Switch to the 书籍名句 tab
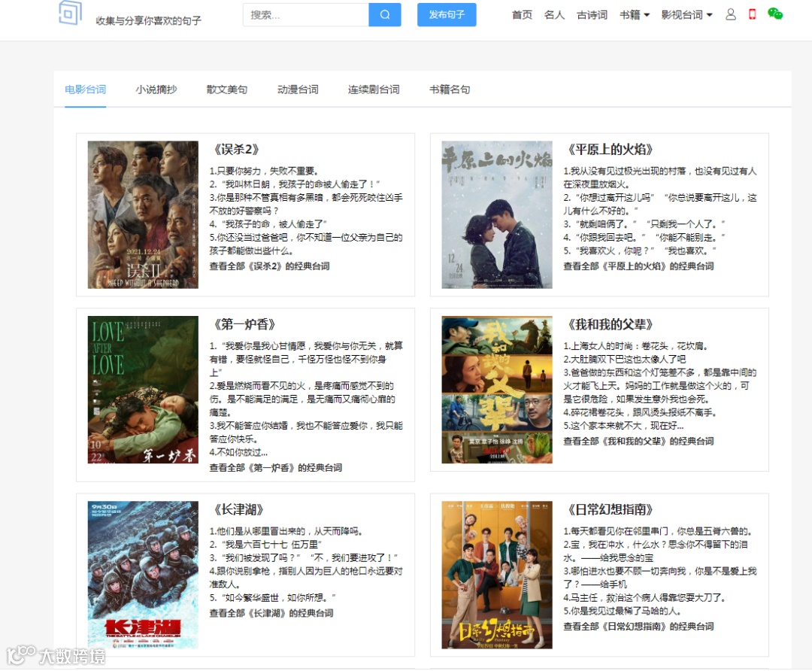 point(450,90)
